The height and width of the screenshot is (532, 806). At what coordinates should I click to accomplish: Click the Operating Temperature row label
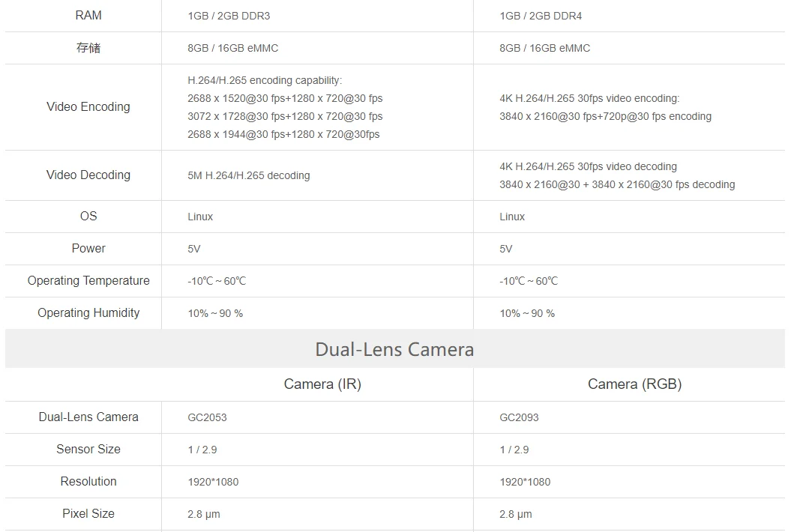pyautogui.click(x=88, y=281)
